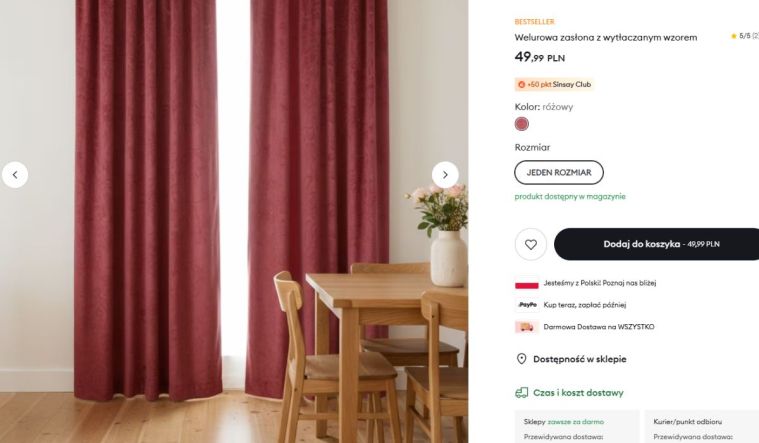
Task: Choose the pink color swatch
Action: pyautogui.click(x=521, y=124)
